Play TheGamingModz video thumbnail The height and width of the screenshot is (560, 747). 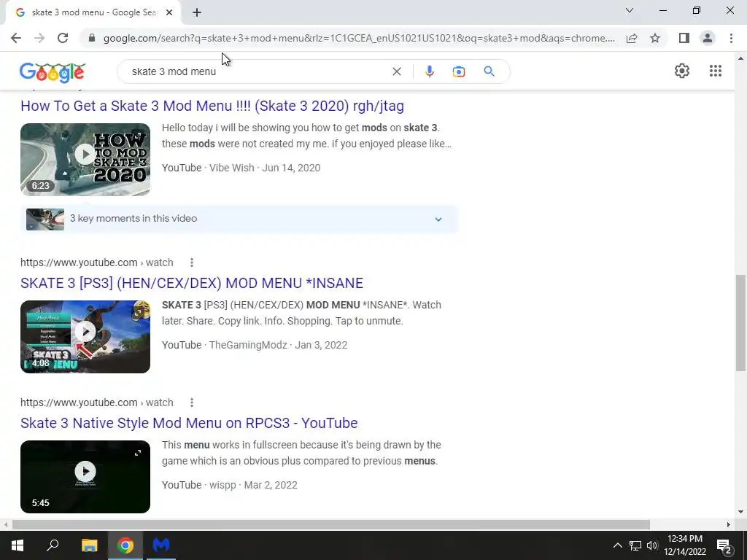85,337
